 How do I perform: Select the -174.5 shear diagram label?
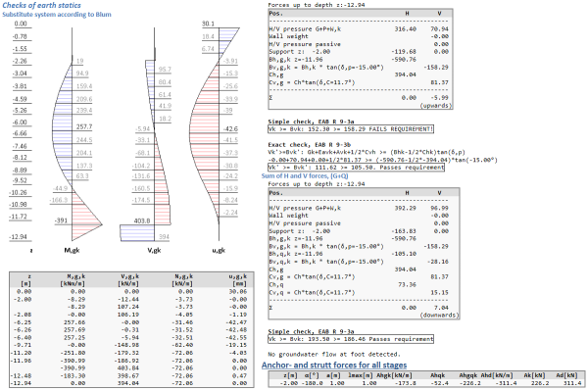click(x=141, y=200)
